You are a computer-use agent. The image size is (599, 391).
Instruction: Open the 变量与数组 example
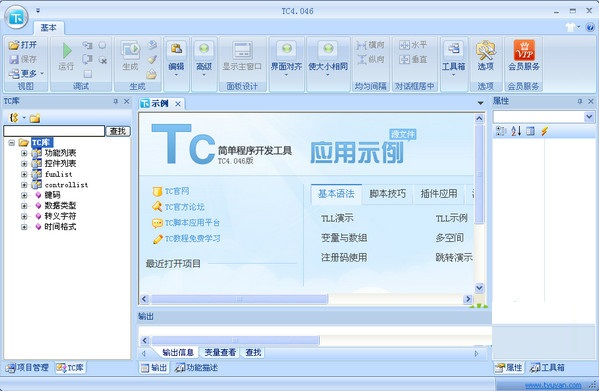(x=344, y=238)
